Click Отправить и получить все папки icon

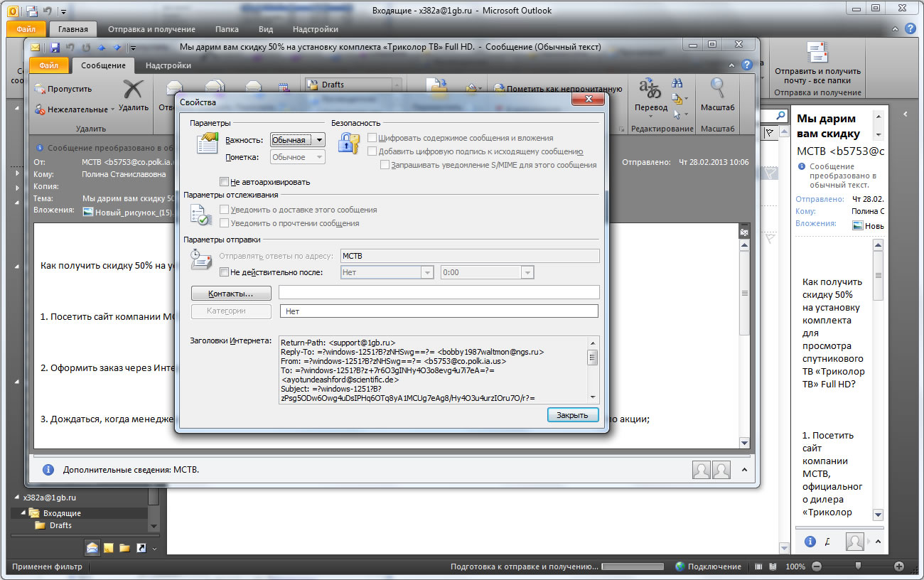[817, 53]
